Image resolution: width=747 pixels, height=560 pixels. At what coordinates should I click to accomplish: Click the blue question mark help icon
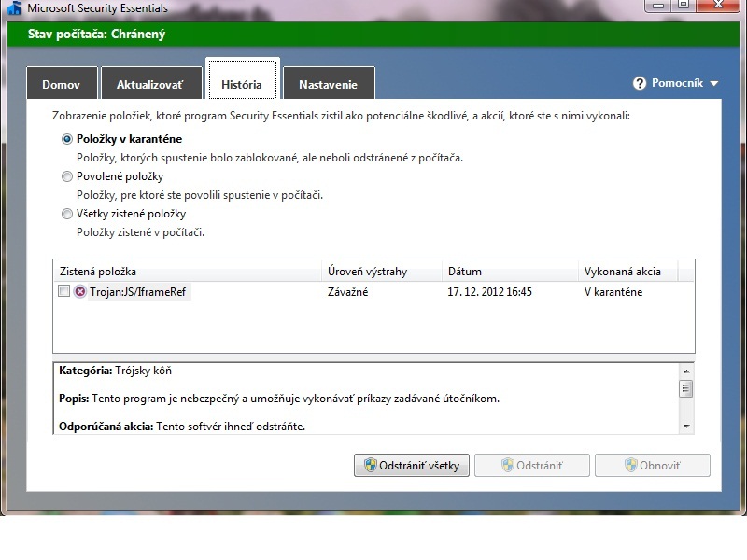tap(640, 84)
